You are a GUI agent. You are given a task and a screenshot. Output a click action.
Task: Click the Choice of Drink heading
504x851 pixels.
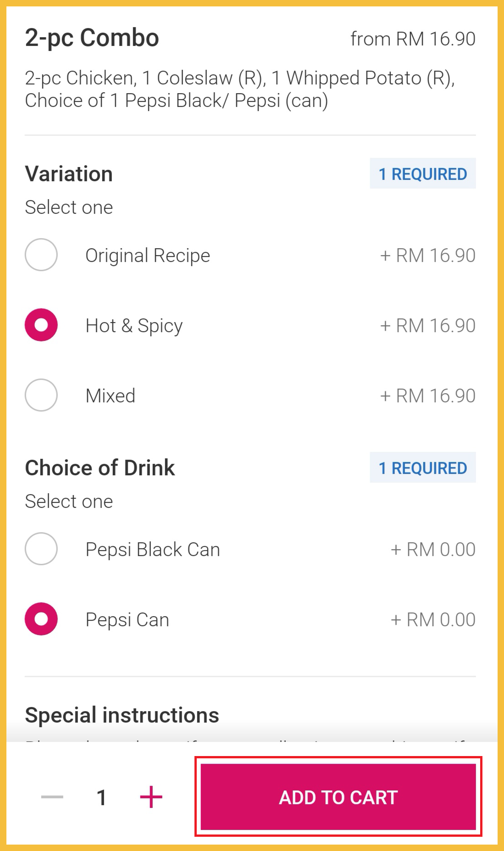pos(100,468)
